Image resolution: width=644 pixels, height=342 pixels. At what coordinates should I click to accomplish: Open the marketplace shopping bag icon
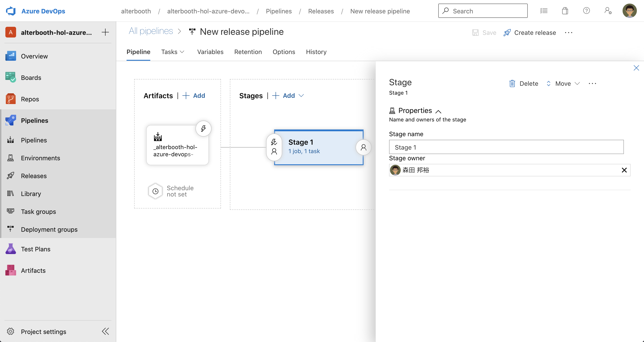tap(565, 11)
